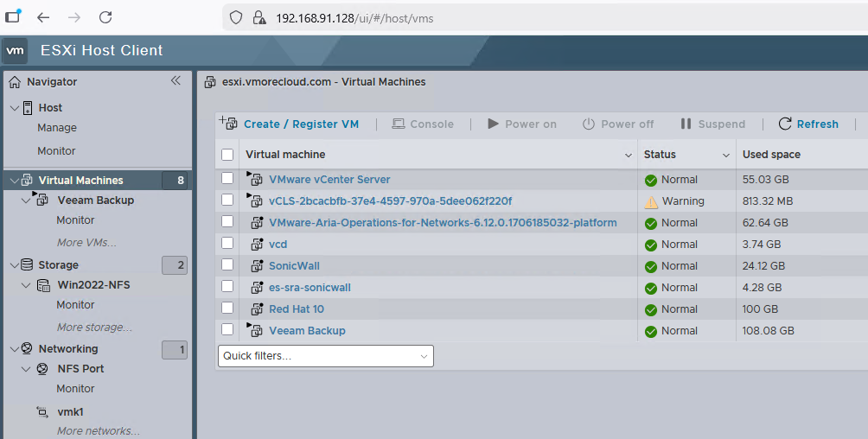Screen dimensions: 868x439
Task: Click the green Normal status icon for vcd
Action: point(651,245)
